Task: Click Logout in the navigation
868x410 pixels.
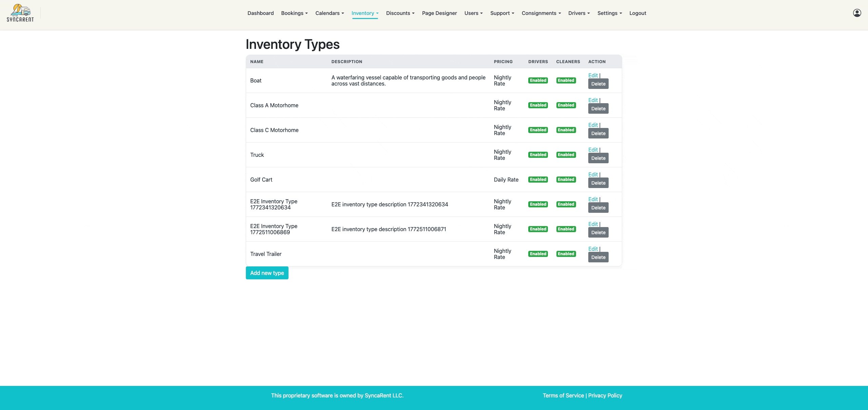Action: tap(638, 13)
